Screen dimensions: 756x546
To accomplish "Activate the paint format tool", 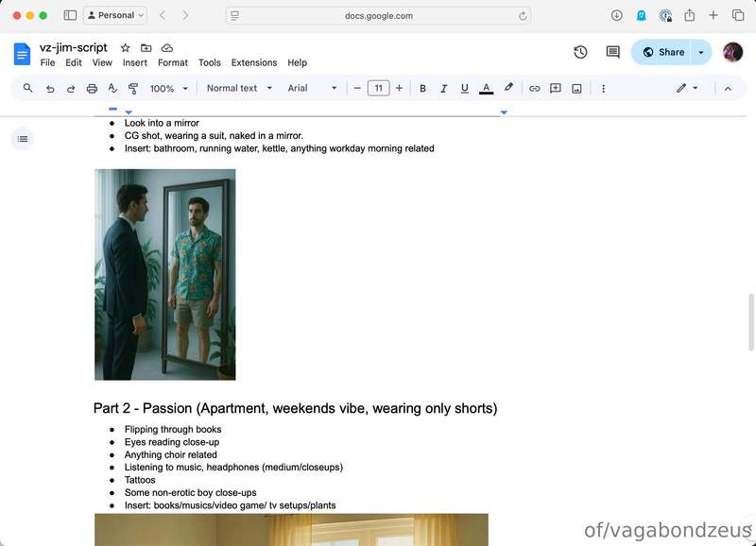I will click(133, 89).
